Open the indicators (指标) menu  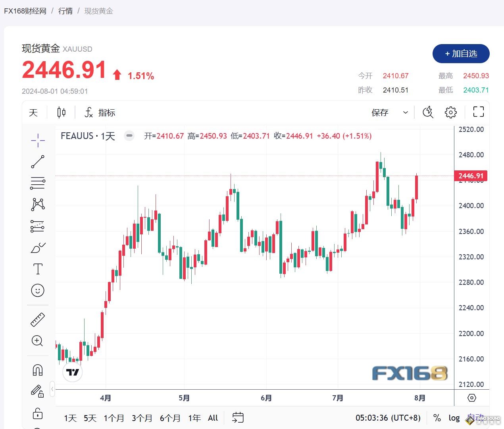point(100,112)
